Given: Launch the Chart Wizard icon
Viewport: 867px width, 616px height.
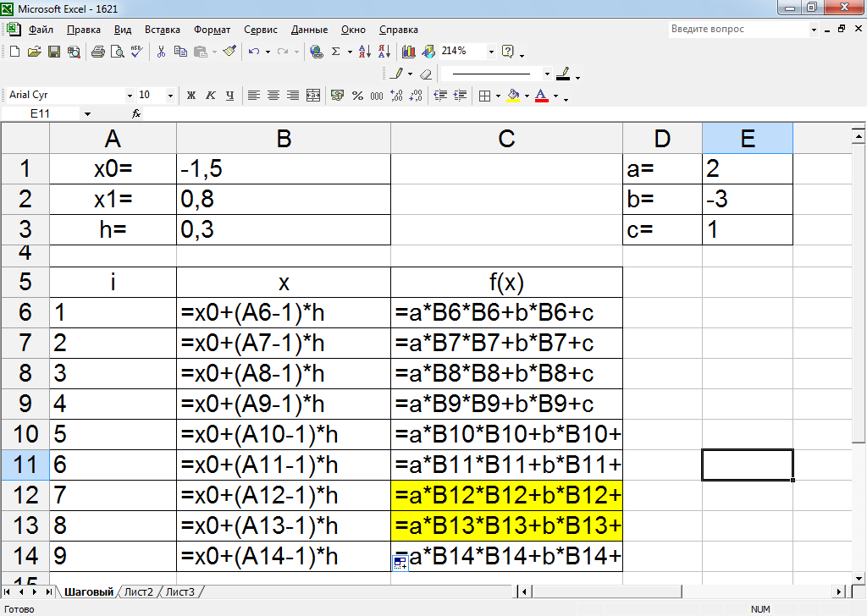Looking at the screenshot, I should (409, 52).
